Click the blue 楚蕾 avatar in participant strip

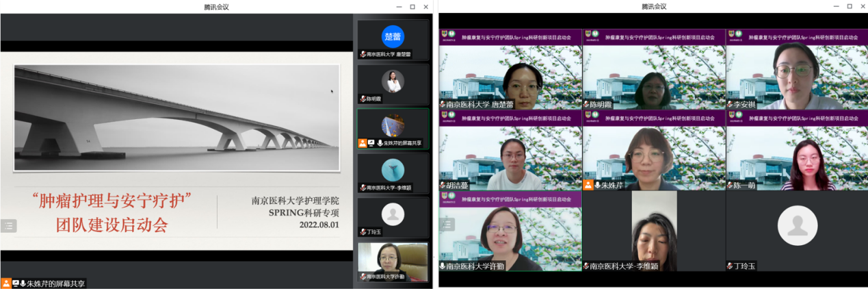(393, 36)
